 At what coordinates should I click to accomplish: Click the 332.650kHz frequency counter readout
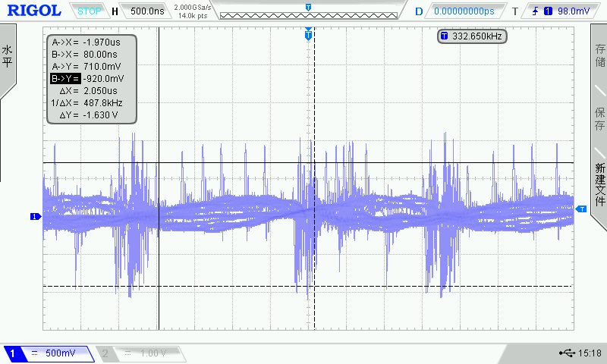click(477, 36)
